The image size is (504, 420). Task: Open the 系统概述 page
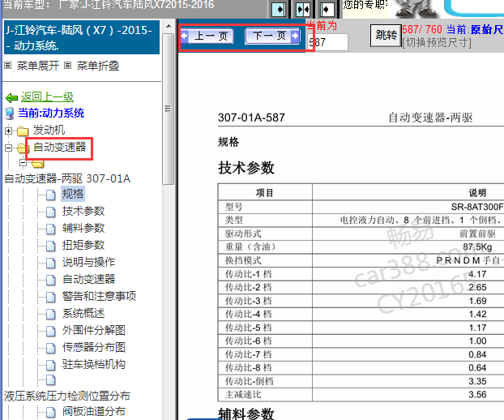pyautogui.click(x=83, y=313)
